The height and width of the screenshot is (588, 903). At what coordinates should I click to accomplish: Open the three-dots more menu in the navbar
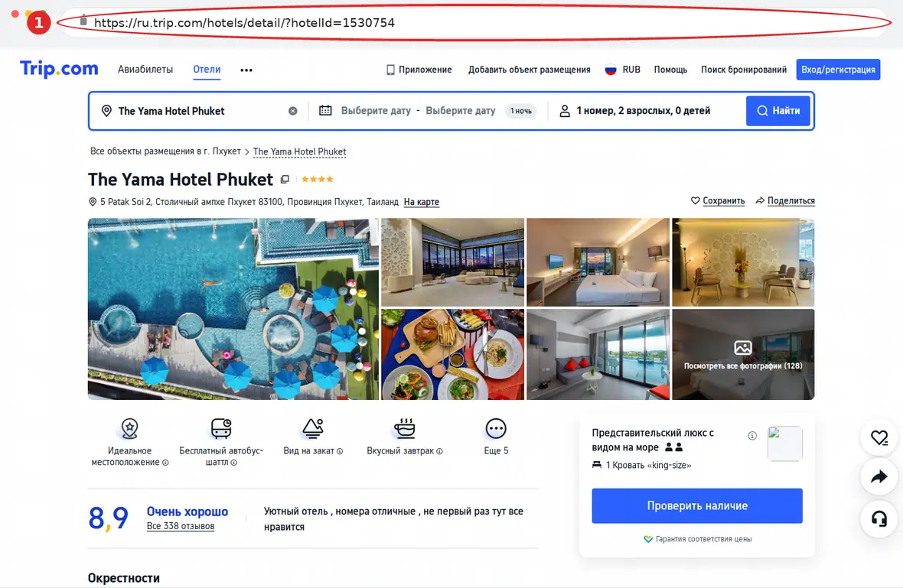pyautogui.click(x=246, y=70)
